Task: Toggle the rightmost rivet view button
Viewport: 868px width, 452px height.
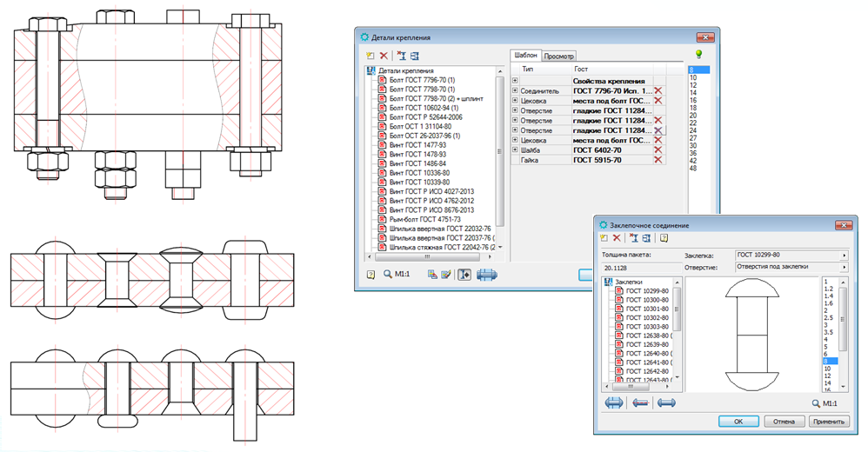Action: (666, 403)
